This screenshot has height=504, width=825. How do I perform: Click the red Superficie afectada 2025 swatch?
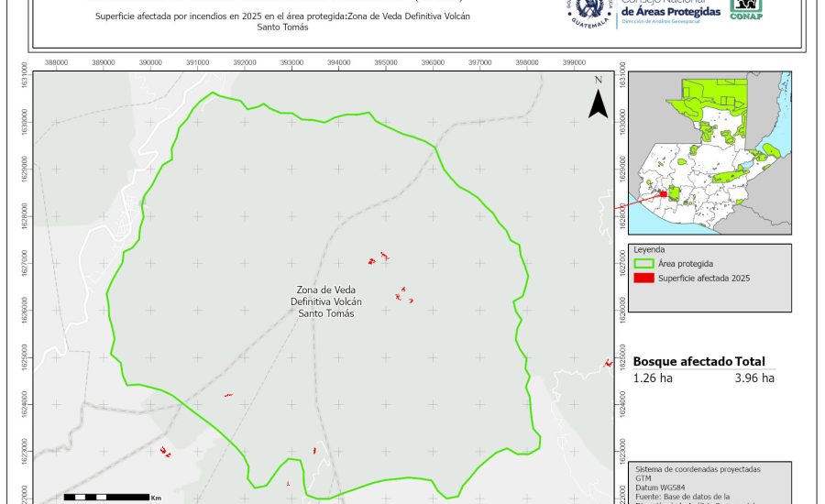pyautogui.click(x=644, y=278)
